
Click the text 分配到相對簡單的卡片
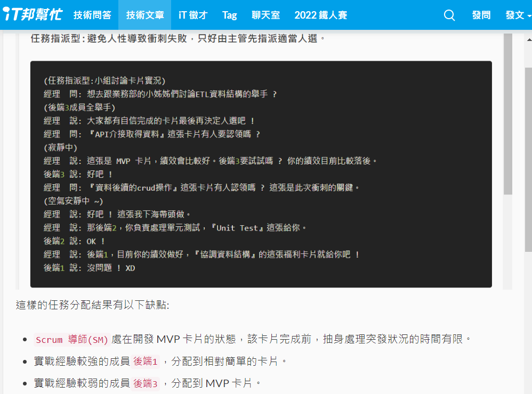[224, 362]
